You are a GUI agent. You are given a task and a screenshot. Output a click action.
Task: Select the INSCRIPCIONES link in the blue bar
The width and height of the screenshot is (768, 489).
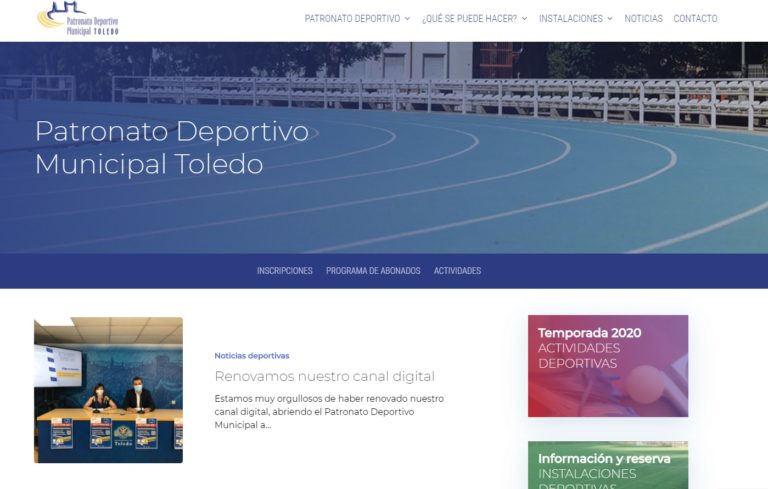pyautogui.click(x=285, y=270)
